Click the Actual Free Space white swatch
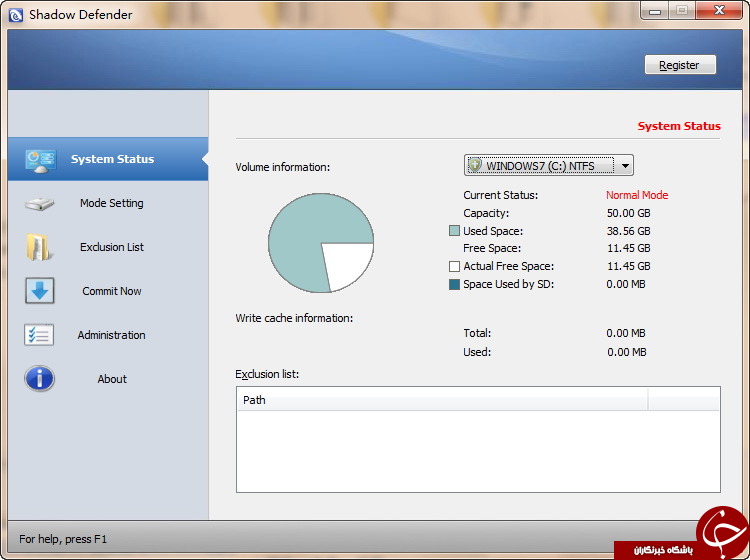This screenshot has height=560, width=750. point(454,266)
